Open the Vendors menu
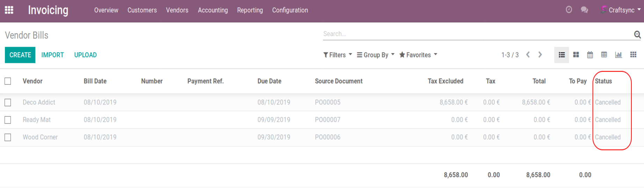 (177, 10)
